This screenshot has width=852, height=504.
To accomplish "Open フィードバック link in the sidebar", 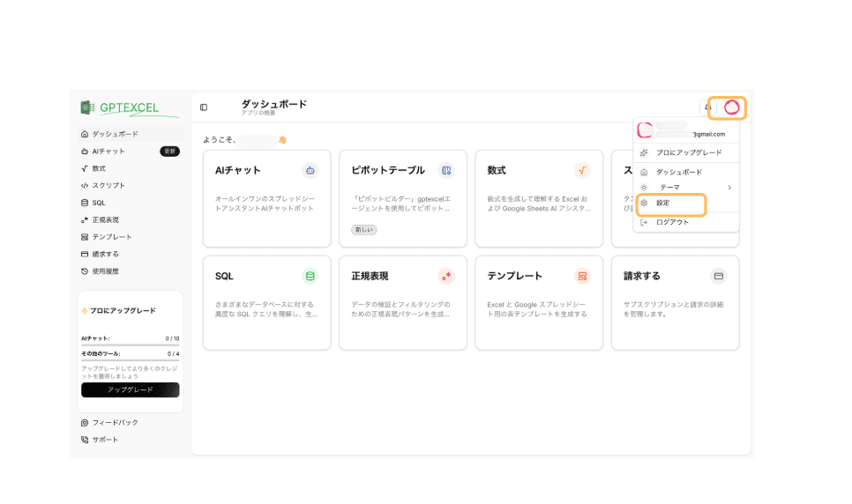I will [115, 422].
